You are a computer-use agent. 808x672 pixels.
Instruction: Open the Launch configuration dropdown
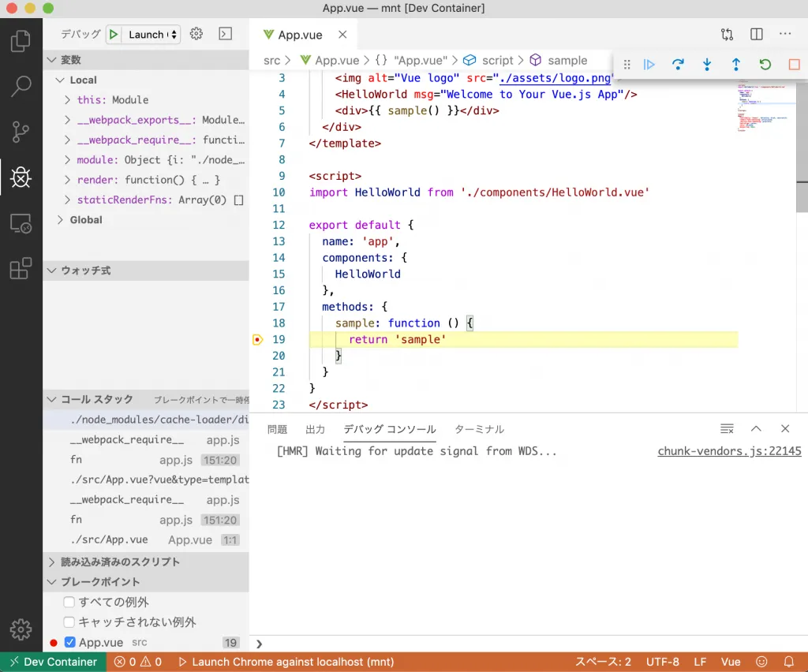(153, 34)
